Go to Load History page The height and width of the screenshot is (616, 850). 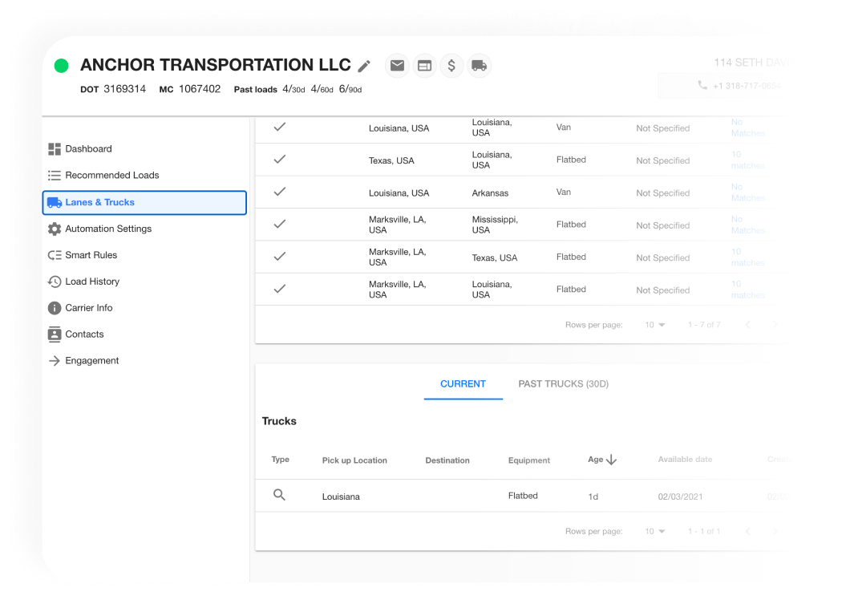coord(91,282)
